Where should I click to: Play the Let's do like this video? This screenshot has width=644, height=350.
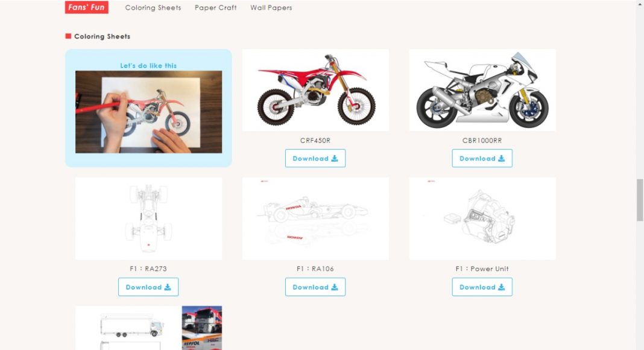point(149,112)
